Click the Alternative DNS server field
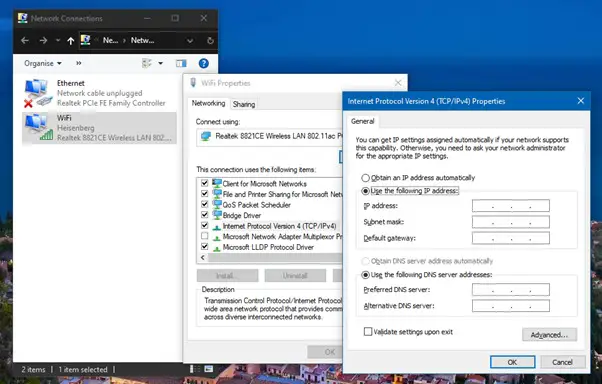 511,306
